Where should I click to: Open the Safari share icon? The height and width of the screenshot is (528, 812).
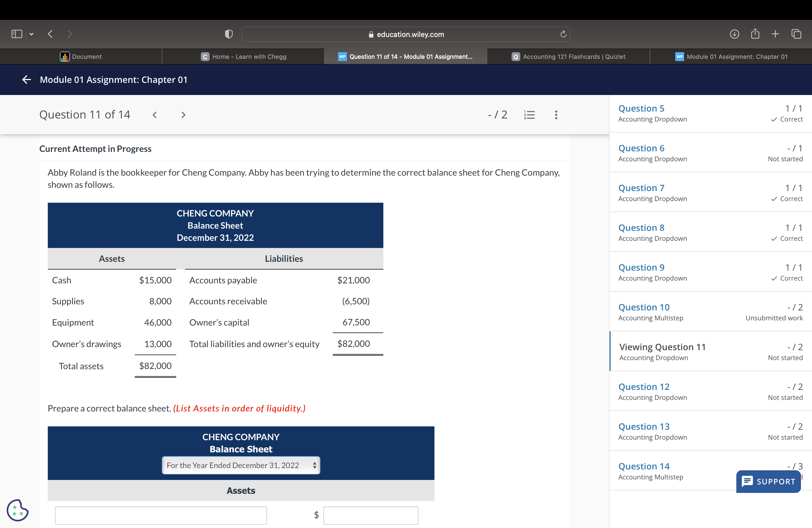(755, 34)
